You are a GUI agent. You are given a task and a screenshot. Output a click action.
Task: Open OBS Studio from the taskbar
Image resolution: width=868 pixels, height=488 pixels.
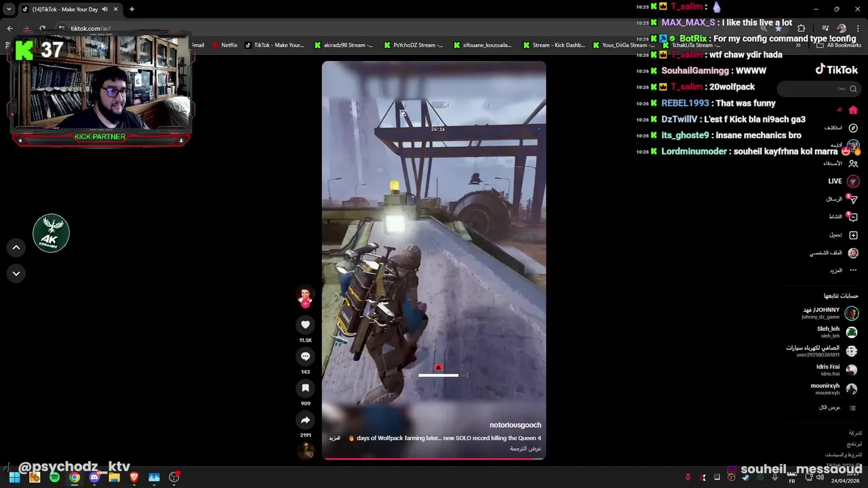tap(174, 477)
